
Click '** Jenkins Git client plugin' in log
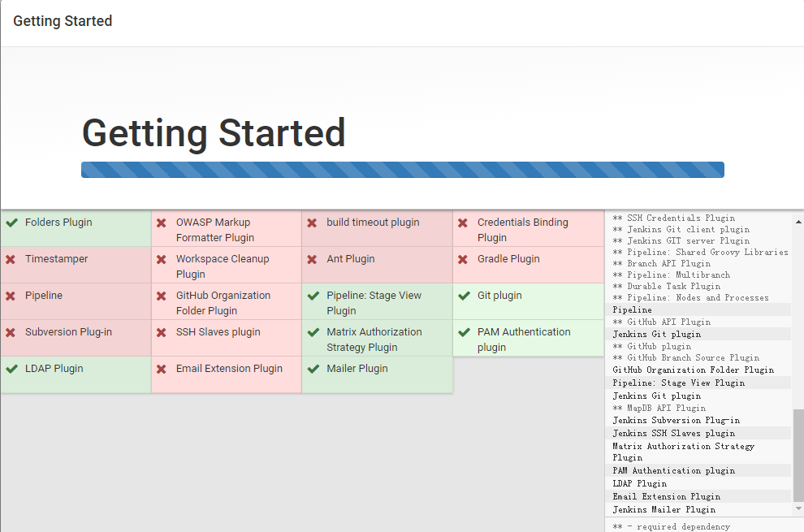[681, 229]
